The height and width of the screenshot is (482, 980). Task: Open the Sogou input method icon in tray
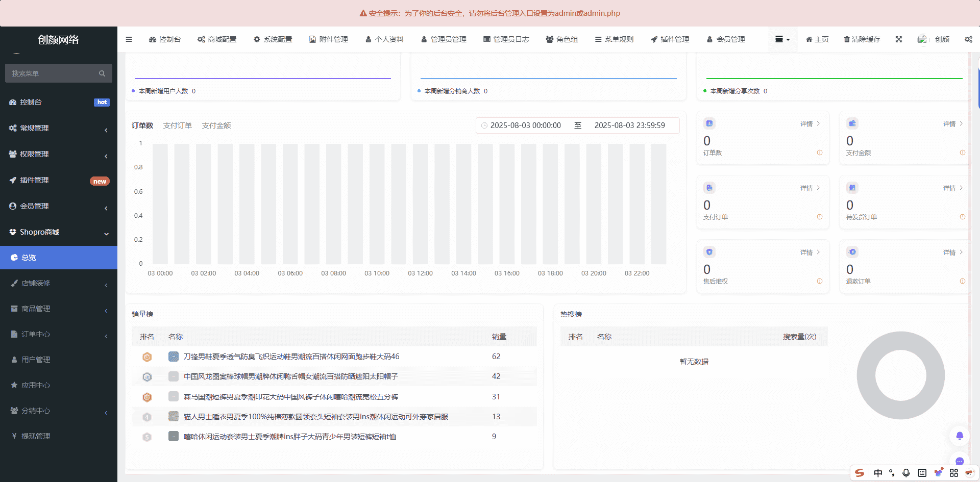[860, 473]
